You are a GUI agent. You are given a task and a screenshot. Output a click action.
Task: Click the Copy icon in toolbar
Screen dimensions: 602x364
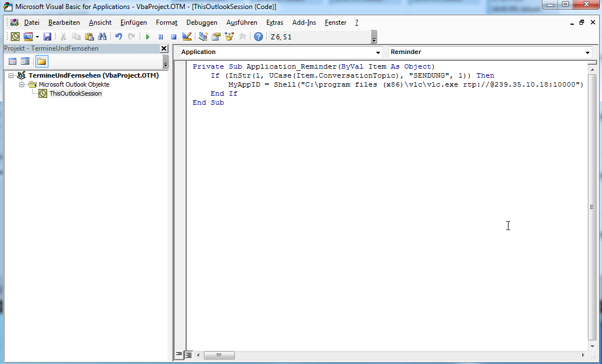pos(77,37)
